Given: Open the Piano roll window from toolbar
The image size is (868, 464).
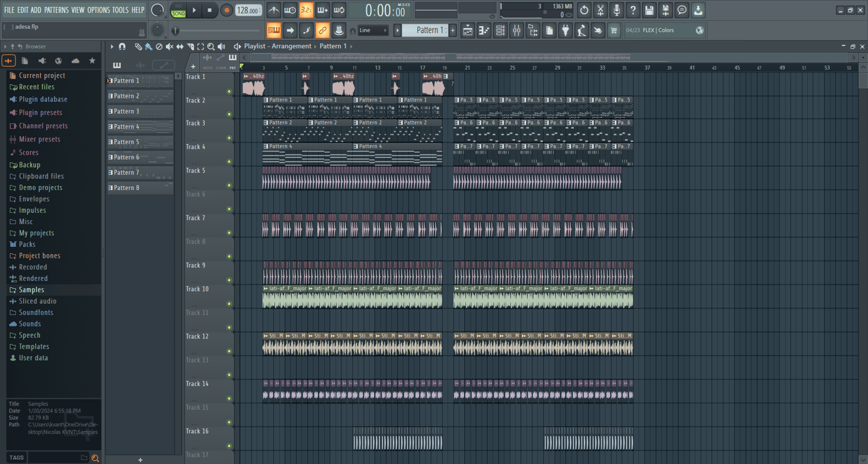Looking at the screenshot, I should point(484,30).
